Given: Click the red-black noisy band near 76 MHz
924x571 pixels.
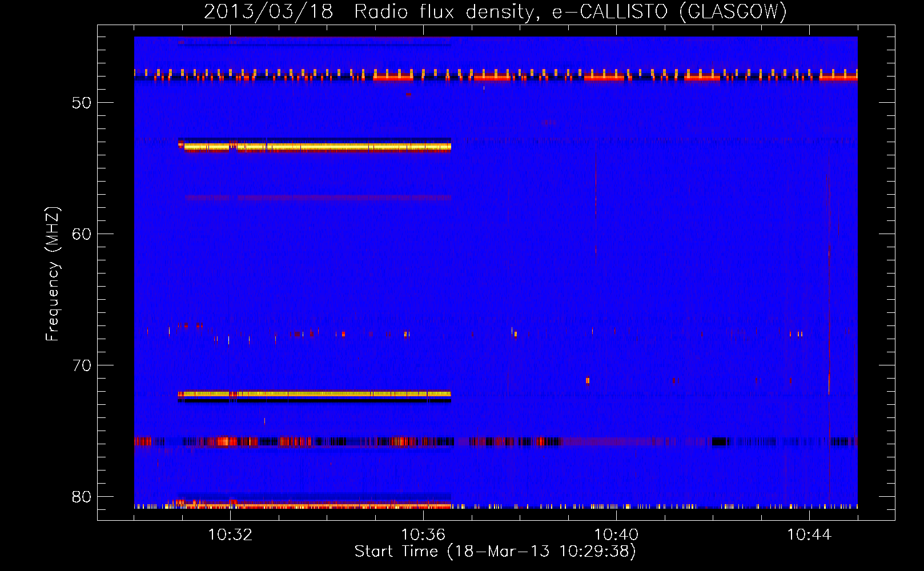Looking at the screenshot, I should point(496,441).
